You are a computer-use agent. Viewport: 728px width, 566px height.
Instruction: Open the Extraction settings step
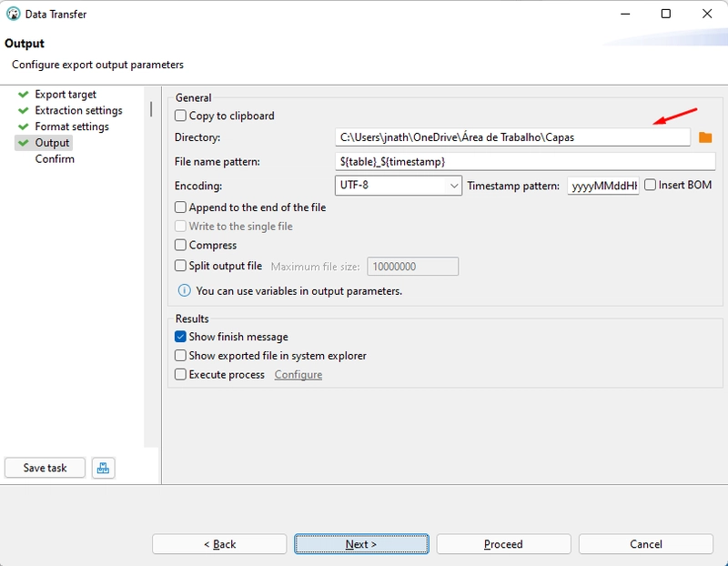[78, 111]
